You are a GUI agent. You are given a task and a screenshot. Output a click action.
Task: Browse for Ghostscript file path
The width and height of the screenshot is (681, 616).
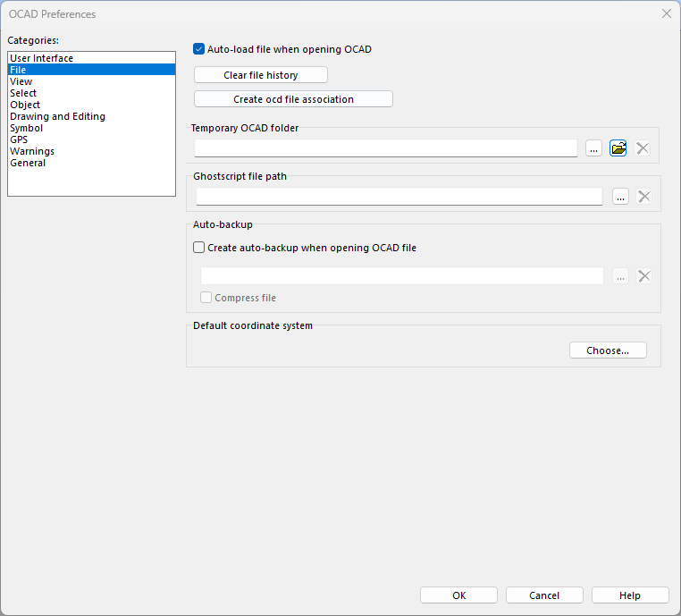(x=620, y=197)
